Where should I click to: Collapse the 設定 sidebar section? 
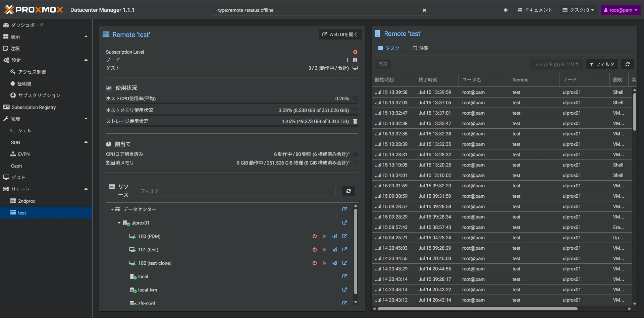coord(86,60)
